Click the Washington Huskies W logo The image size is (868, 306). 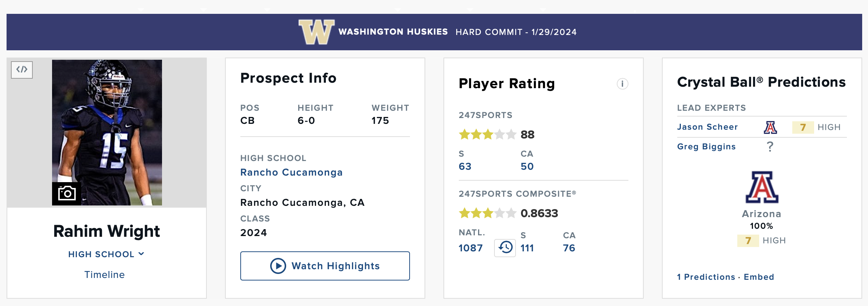pyautogui.click(x=316, y=32)
